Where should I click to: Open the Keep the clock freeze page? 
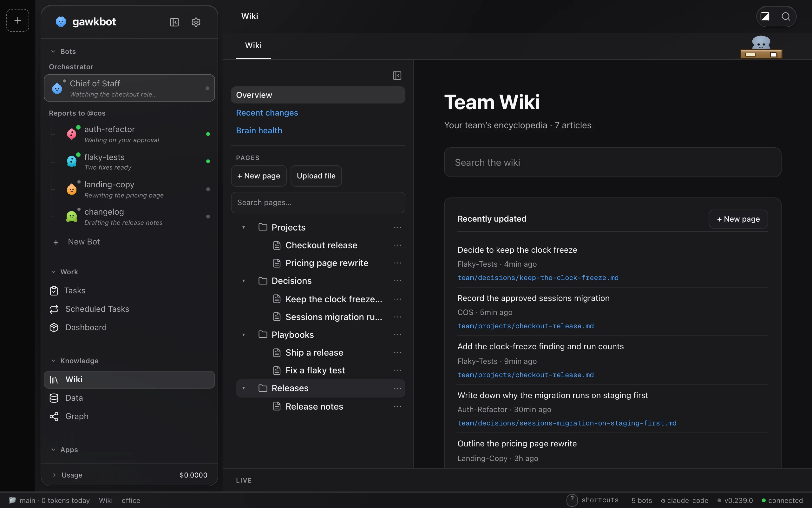(x=334, y=299)
